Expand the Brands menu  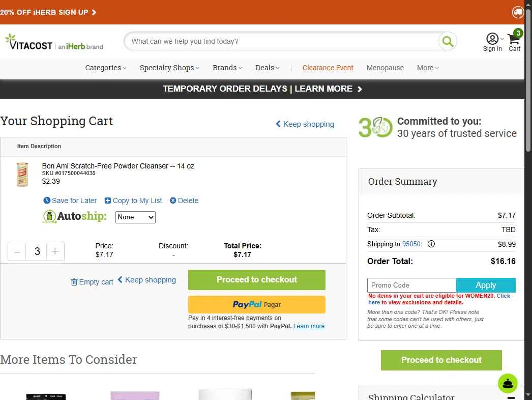(227, 68)
